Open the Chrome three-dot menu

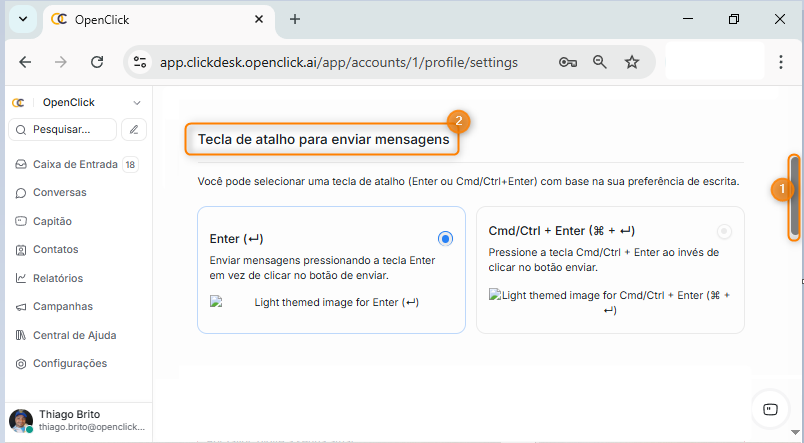click(781, 62)
